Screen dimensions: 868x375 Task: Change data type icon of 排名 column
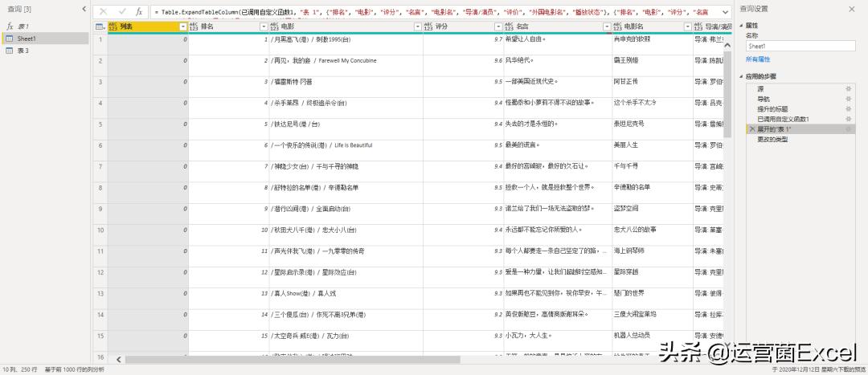[x=194, y=26]
